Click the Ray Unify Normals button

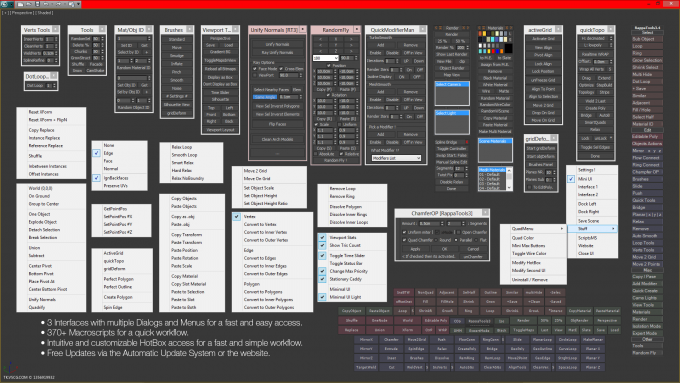point(278,52)
